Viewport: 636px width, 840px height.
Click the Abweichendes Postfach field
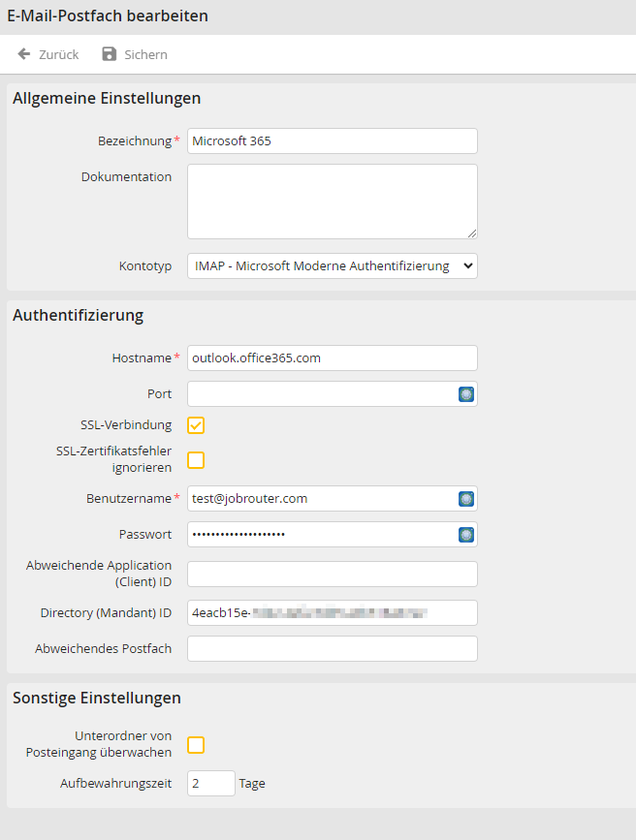pos(332,648)
